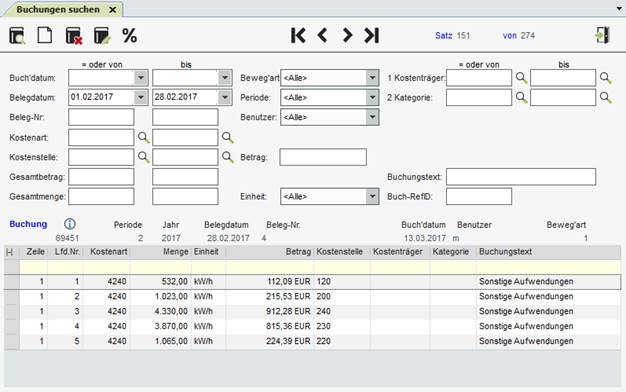Go to the next record
This screenshot has width=626, height=392.
click(x=347, y=36)
